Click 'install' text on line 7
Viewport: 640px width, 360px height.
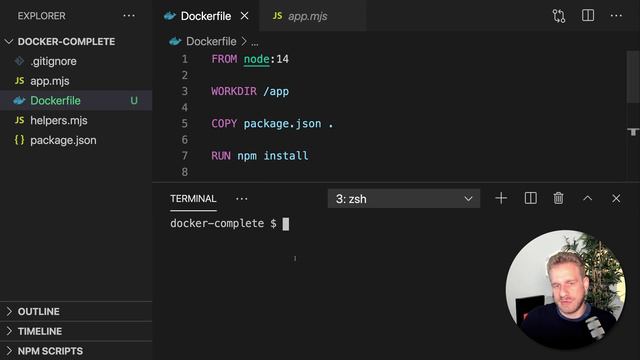click(x=286, y=156)
